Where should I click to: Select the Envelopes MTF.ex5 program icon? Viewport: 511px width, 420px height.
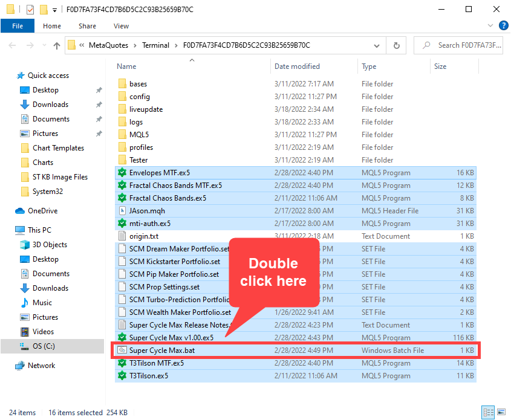[x=122, y=173]
